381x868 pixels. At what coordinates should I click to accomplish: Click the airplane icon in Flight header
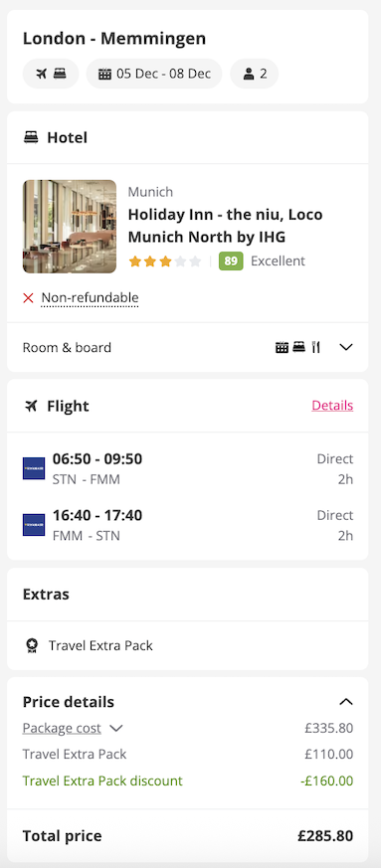pyautogui.click(x=31, y=407)
